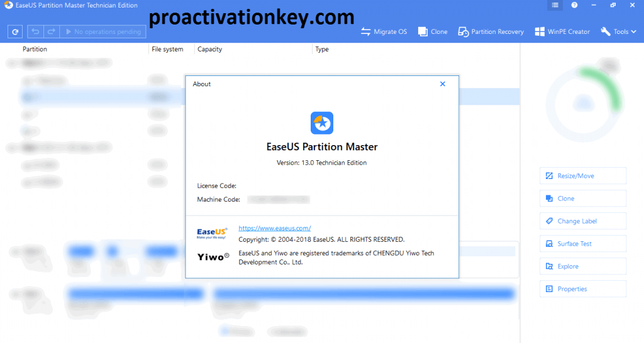Click the Copyright 2004-2018 EaseUS text

[x=321, y=239]
